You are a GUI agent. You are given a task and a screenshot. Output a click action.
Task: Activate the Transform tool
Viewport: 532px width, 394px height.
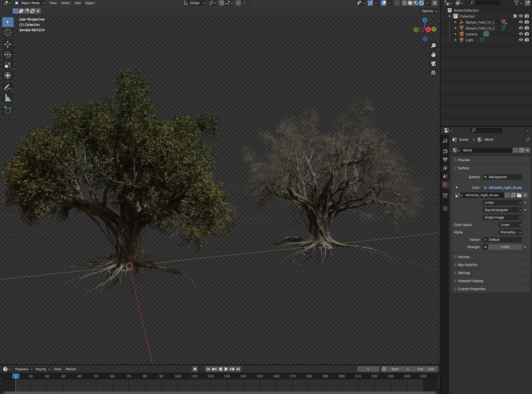(x=8, y=75)
